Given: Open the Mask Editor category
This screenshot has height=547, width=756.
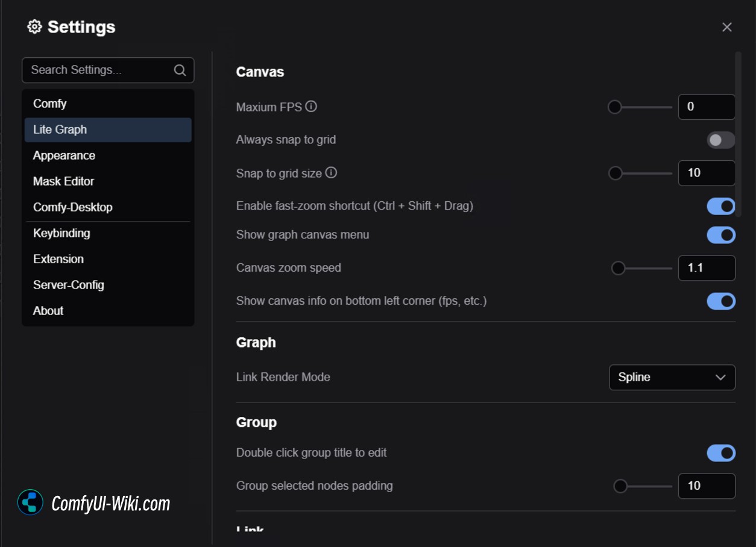Looking at the screenshot, I should click(x=108, y=181).
